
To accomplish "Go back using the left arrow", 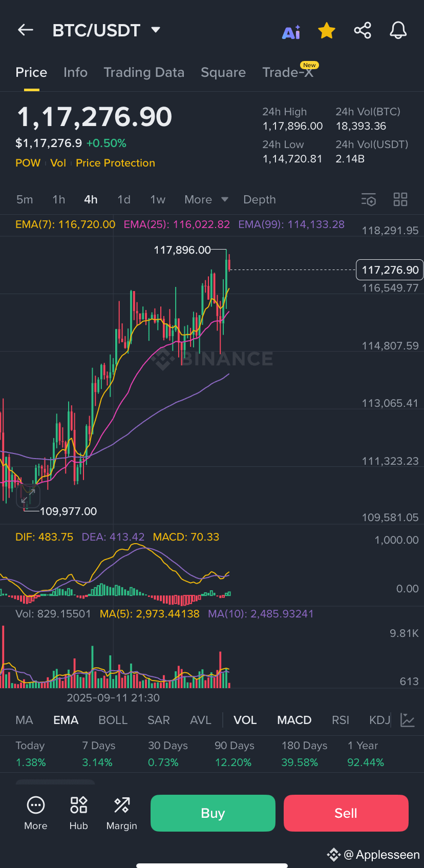I will coord(26,30).
